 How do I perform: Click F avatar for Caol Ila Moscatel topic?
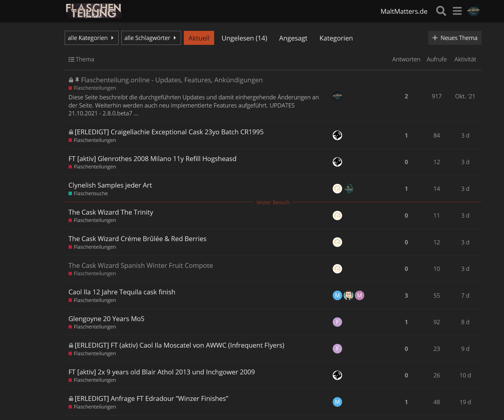[337, 349]
